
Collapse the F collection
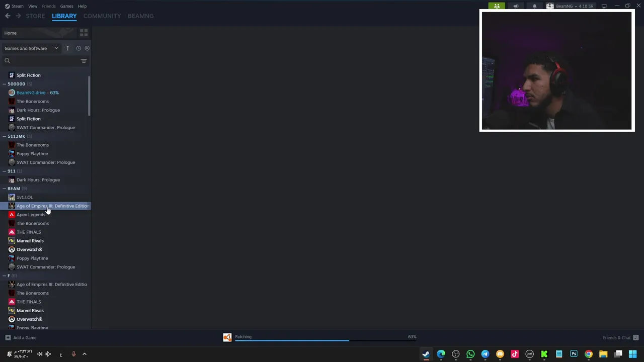pyautogui.click(x=4, y=276)
